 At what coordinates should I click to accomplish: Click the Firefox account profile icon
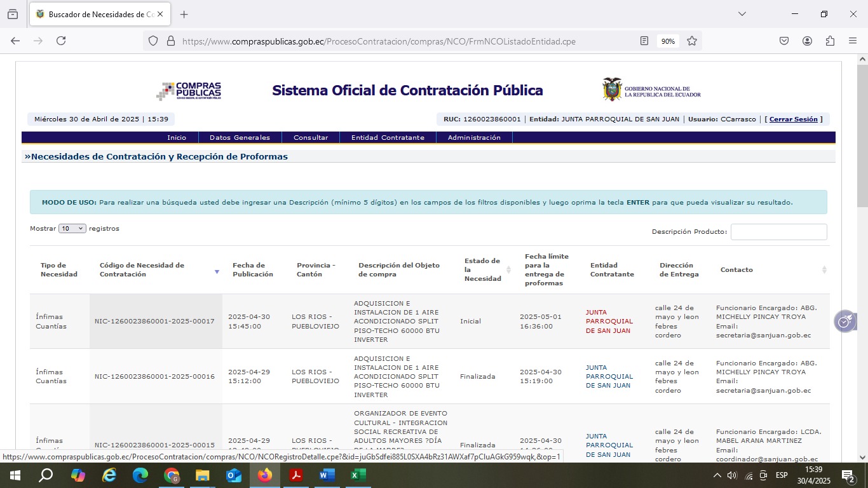[x=807, y=41]
